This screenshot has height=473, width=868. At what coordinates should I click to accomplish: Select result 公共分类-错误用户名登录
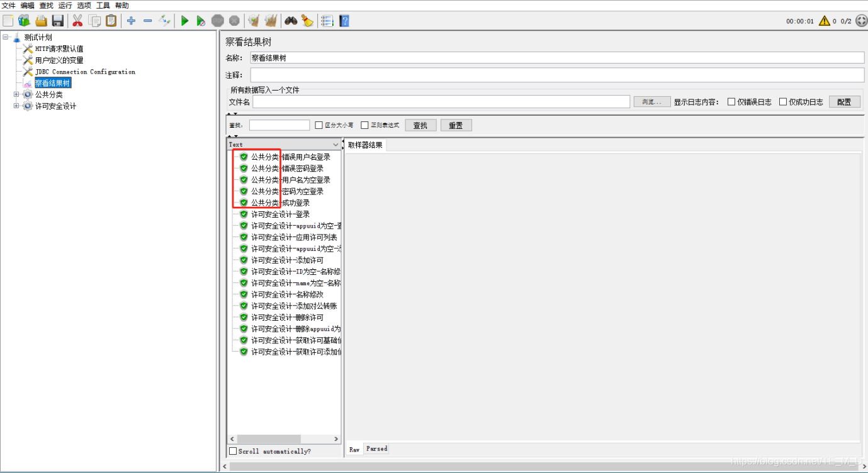pyautogui.click(x=290, y=157)
